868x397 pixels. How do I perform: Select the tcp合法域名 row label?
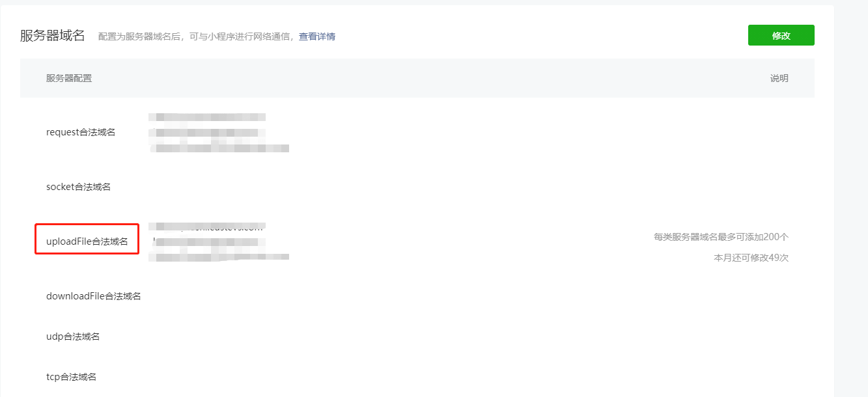72,376
